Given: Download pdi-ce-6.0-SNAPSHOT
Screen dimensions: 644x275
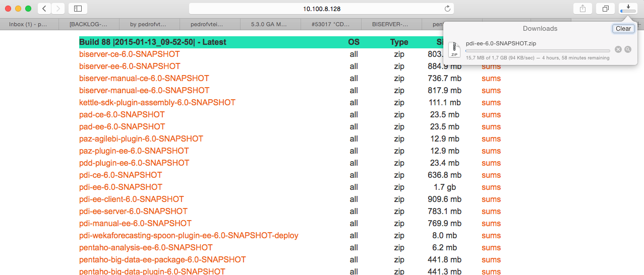Looking at the screenshot, I should click(x=121, y=175).
